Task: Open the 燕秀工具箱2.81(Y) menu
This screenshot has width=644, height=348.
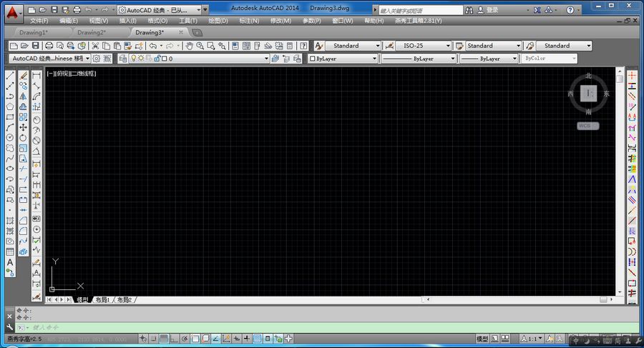Action: (x=419, y=21)
